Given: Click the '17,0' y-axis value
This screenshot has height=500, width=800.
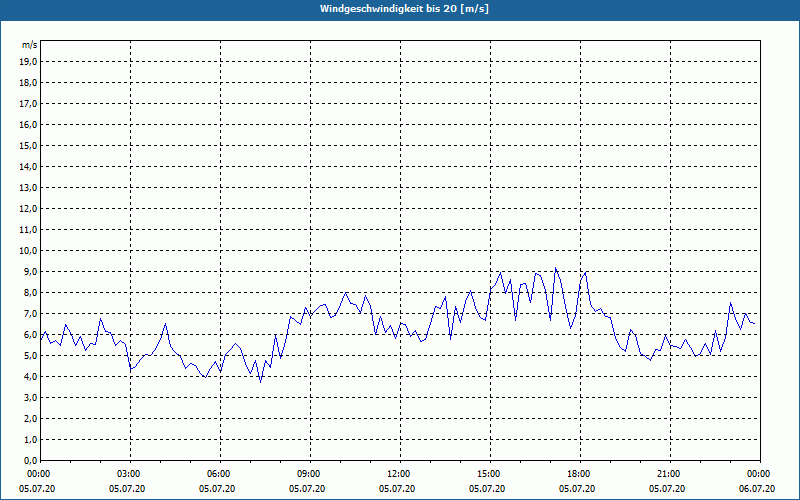Looking at the screenshot, I should click(x=28, y=104).
